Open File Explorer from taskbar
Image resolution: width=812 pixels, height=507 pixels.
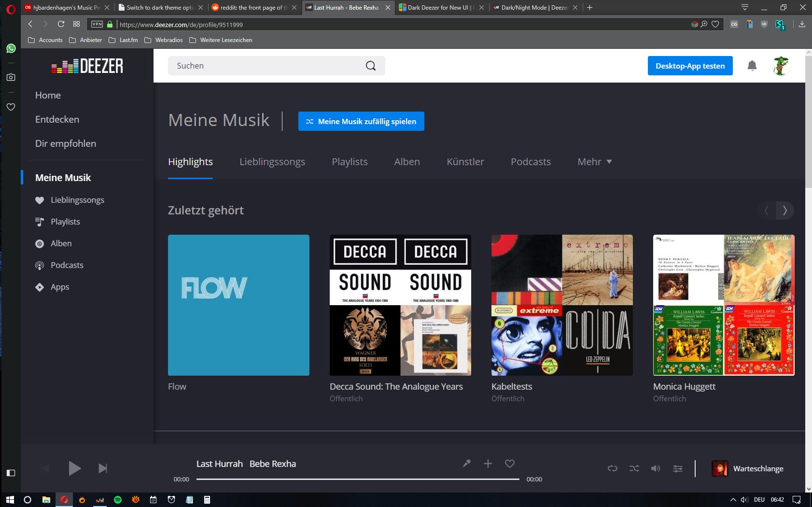(46, 500)
